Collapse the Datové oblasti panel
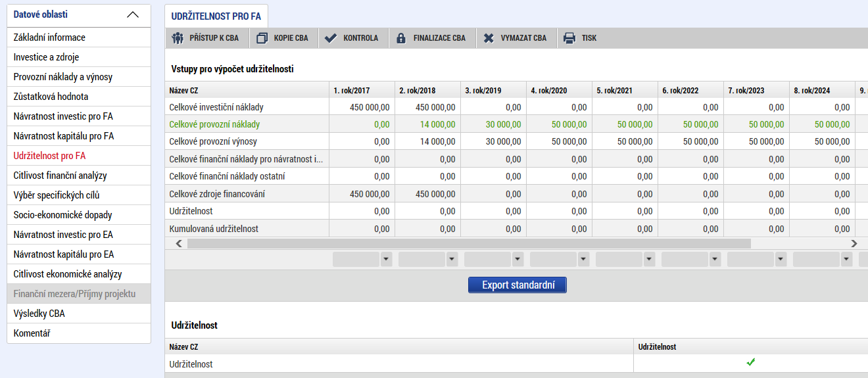868x378 pixels. click(x=133, y=14)
